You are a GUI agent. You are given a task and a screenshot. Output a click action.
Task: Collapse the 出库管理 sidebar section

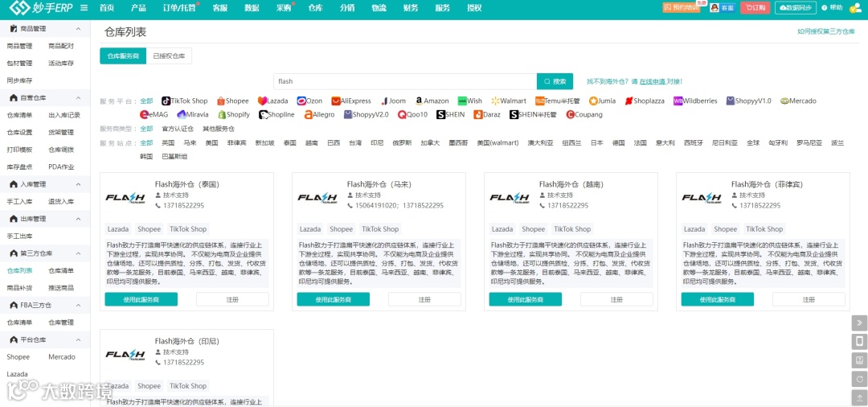coord(78,219)
